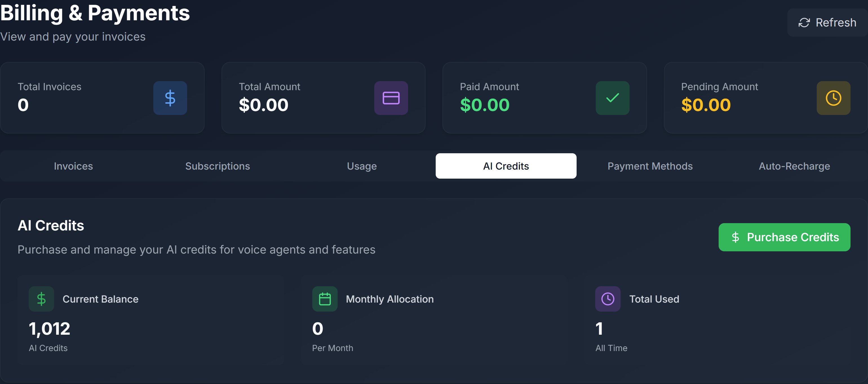The image size is (868, 384).
Task: Click the 'Total Amount' label
Action: point(269,86)
